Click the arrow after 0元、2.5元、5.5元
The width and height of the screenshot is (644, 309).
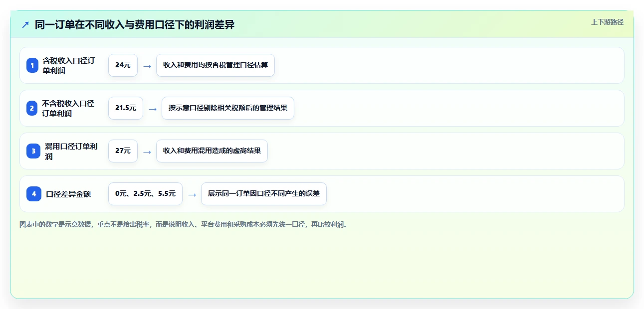(x=192, y=194)
